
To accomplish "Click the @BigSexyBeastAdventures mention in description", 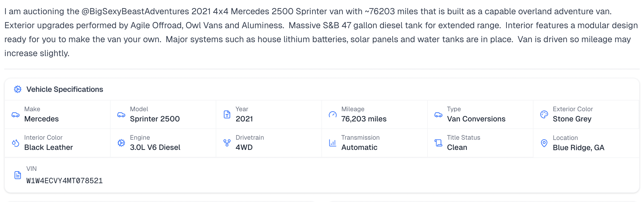I will (135, 11).
